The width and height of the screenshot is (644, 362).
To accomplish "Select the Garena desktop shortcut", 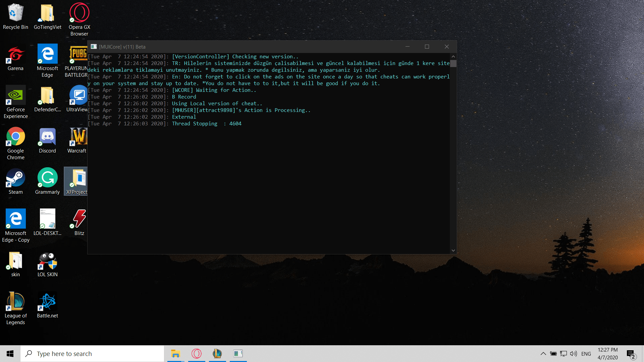I will [x=15, y=58].
